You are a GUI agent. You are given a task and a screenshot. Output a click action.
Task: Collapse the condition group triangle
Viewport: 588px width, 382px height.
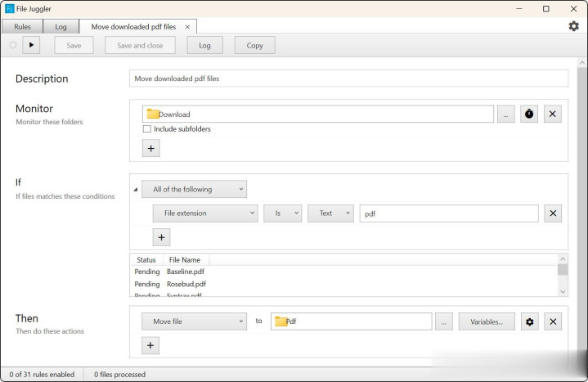(x=136, y=190)
